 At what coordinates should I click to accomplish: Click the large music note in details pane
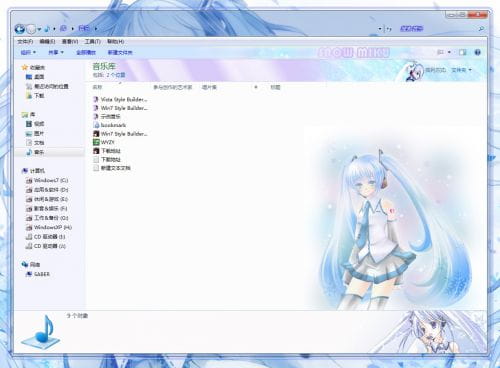[41, 332]
